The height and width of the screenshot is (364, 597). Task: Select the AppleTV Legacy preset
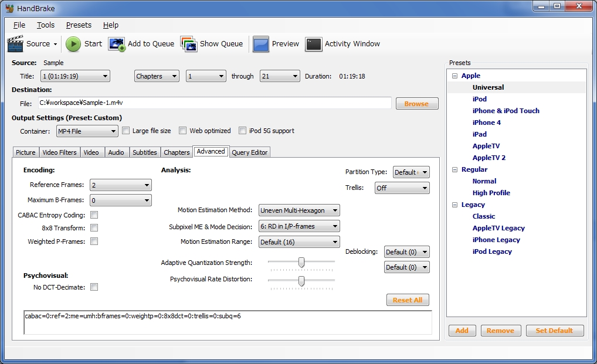coord(498,228)
